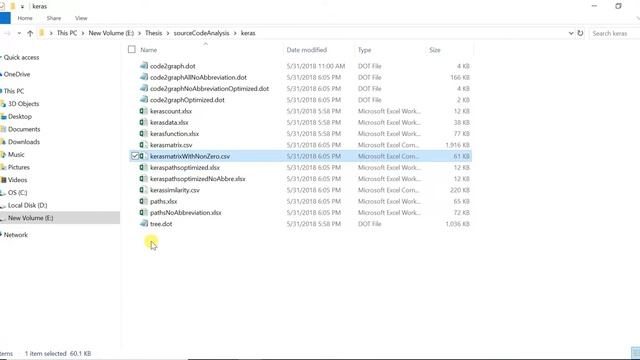The image size is (640, 360).
Task: Select kerassimilarity.csv Excel icon
Action: (x=144, y=190)
